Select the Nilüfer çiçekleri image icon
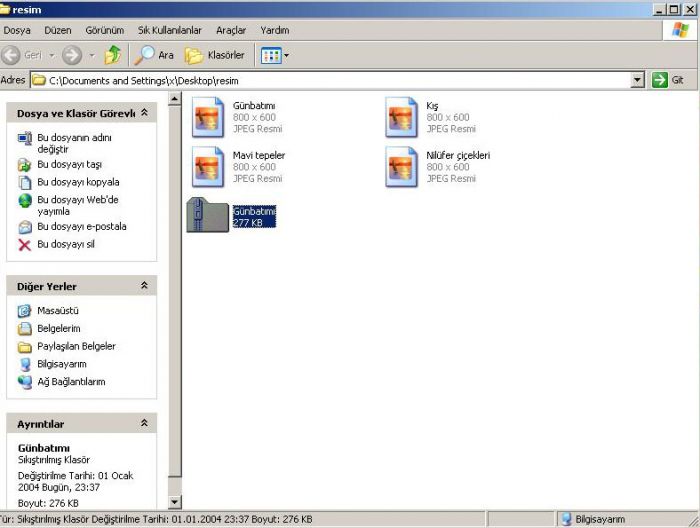 pos(401,167)
